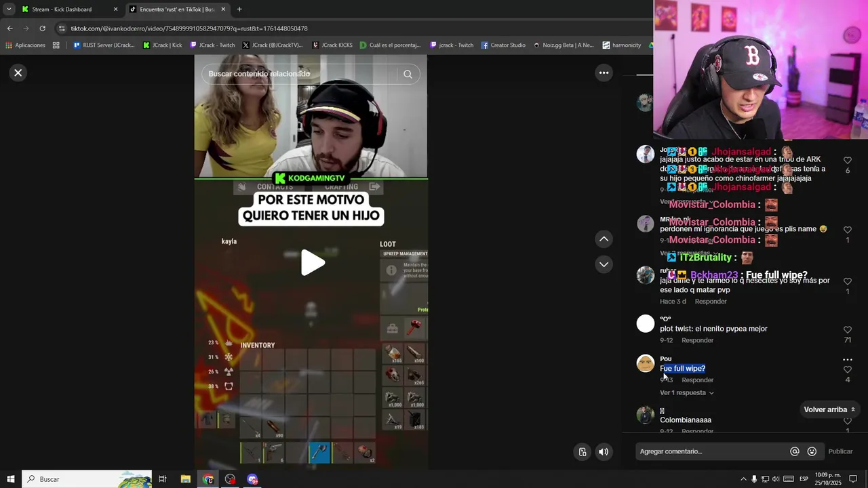Like the ARK tribe comment heart
Viewport: 868px width, 488px height.
[848, 161]
